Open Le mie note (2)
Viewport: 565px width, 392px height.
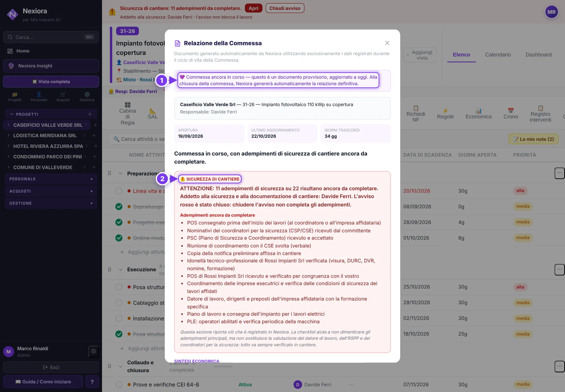click(534, 139)
